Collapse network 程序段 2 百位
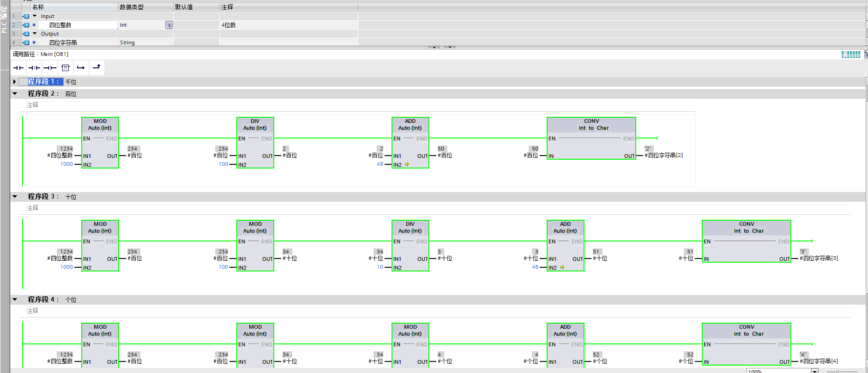The height and width of the screenshot is (373, 868). (15, 94)
